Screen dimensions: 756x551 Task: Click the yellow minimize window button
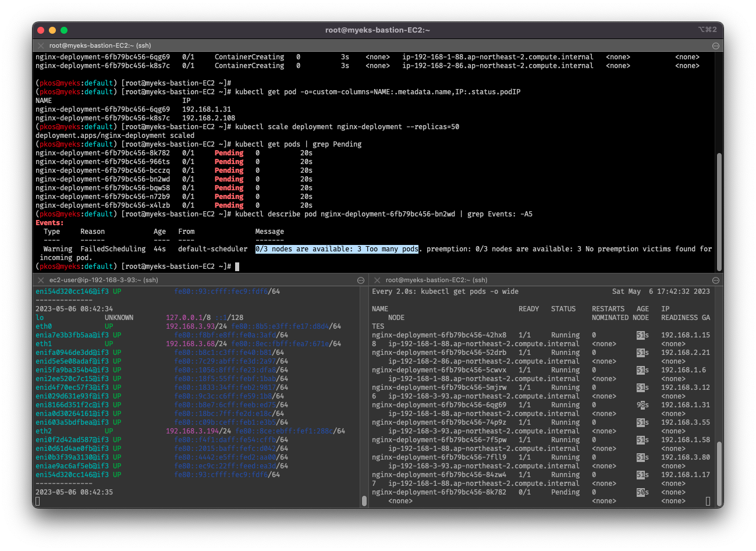(52, 30)
